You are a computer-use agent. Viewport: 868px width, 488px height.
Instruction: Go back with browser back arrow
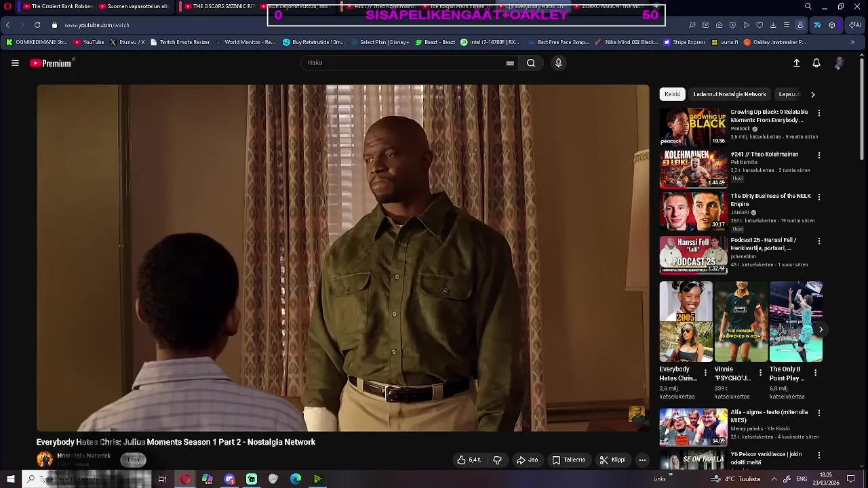click(7, 25)
